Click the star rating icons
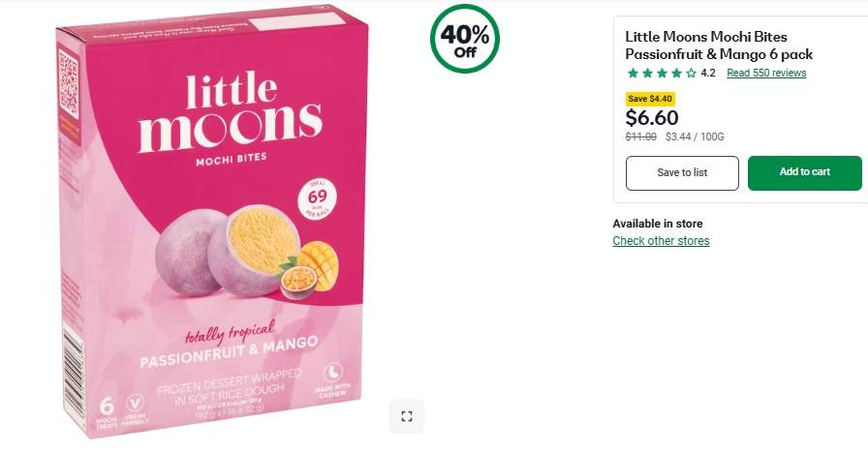Screen dimensions: 868x455 (662, 74)
